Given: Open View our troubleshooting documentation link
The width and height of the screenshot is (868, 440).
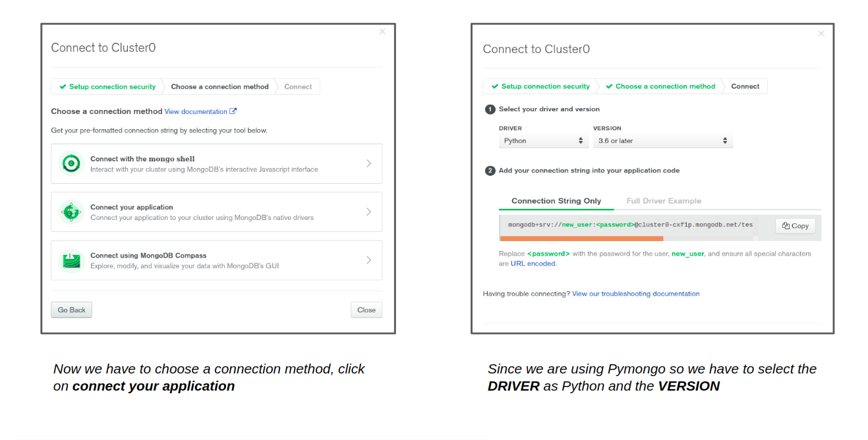Looking at the screenshot, I should point(635,294).
